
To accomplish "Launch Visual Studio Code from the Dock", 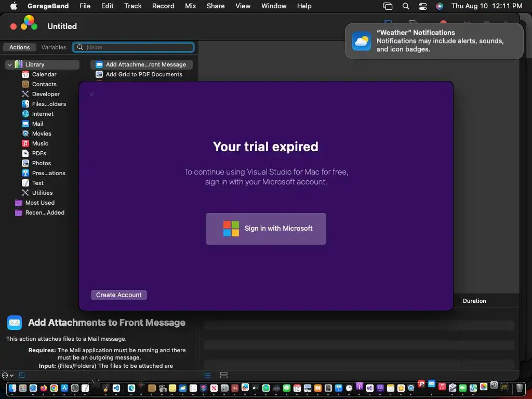I will point(116,388).
